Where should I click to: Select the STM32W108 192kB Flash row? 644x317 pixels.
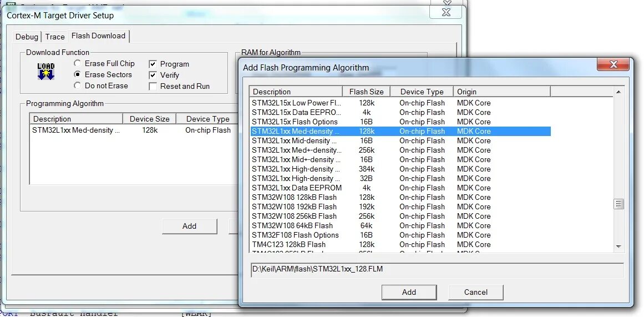coord(400,207)
